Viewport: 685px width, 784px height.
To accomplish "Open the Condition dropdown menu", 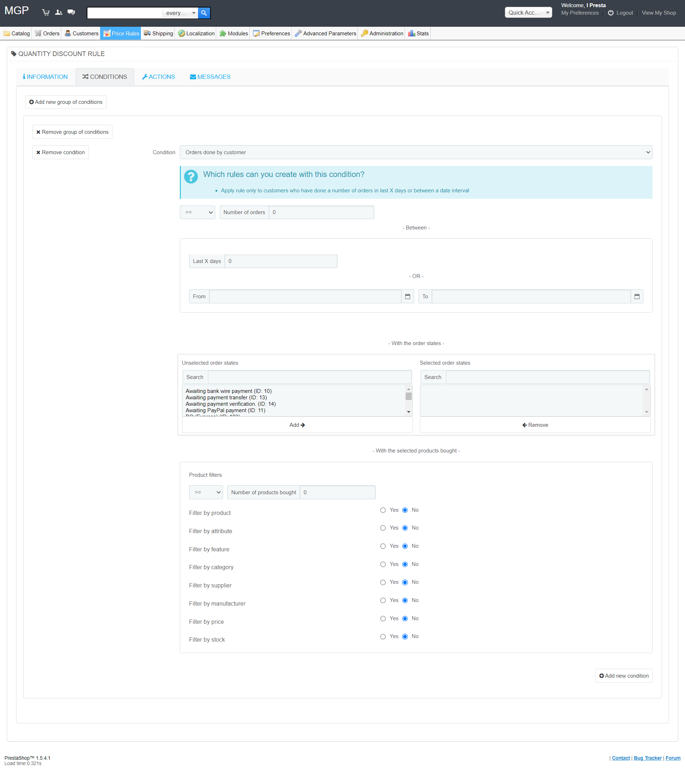I will tap(416, 152).
